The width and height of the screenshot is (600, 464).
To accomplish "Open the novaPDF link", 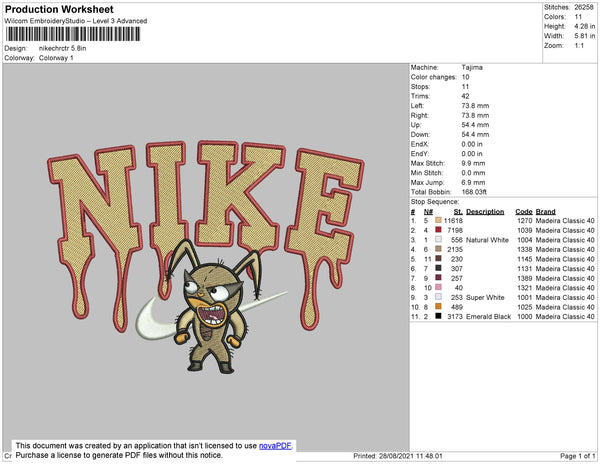I will pyautogui.click(x=275, y=446).
